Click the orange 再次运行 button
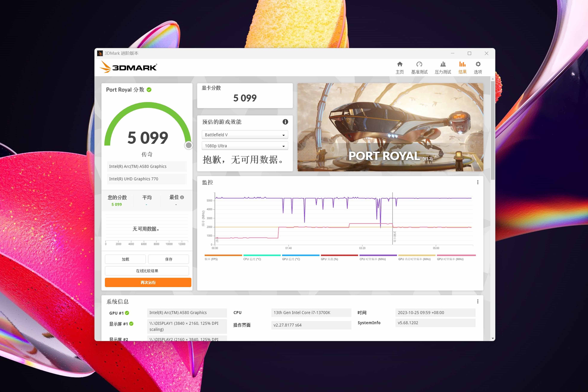Viewport: 588px width, 392px height. pos(148,282)
